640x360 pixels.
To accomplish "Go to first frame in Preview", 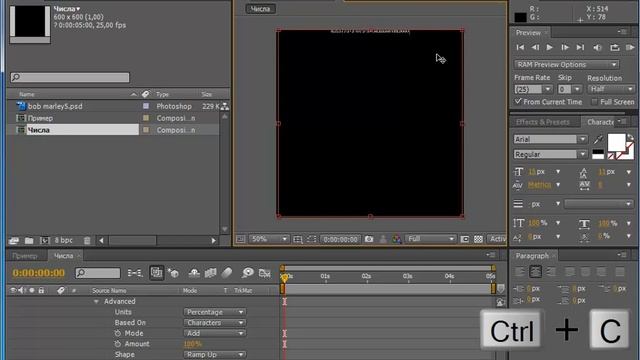I will (x=520, y=48).
